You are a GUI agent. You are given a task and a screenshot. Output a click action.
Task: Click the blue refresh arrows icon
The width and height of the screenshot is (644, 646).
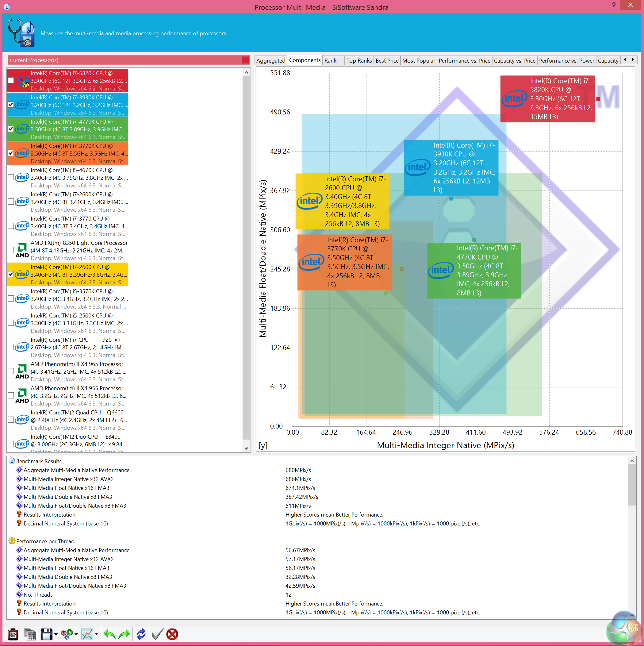point(141,634)
